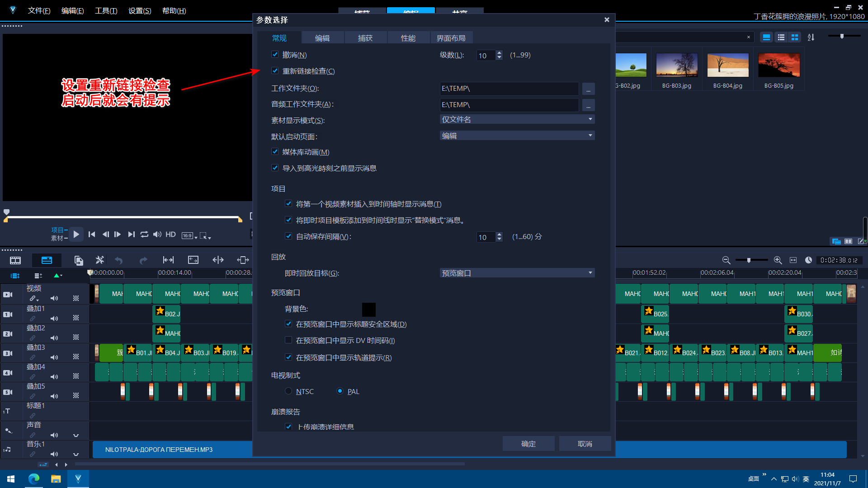This screenshot has width=868, height=488.
Task: Click the 确定 button
Action: (528, 444)
